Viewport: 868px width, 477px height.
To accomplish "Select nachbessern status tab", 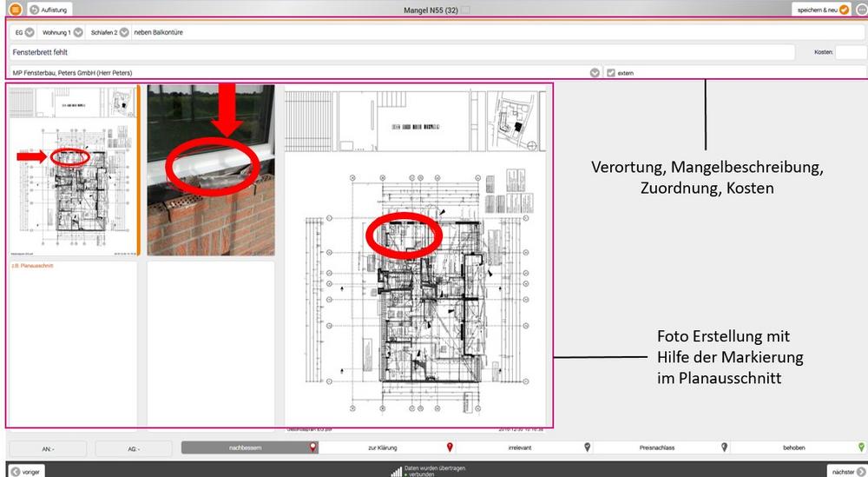I will tap(250, 447).
